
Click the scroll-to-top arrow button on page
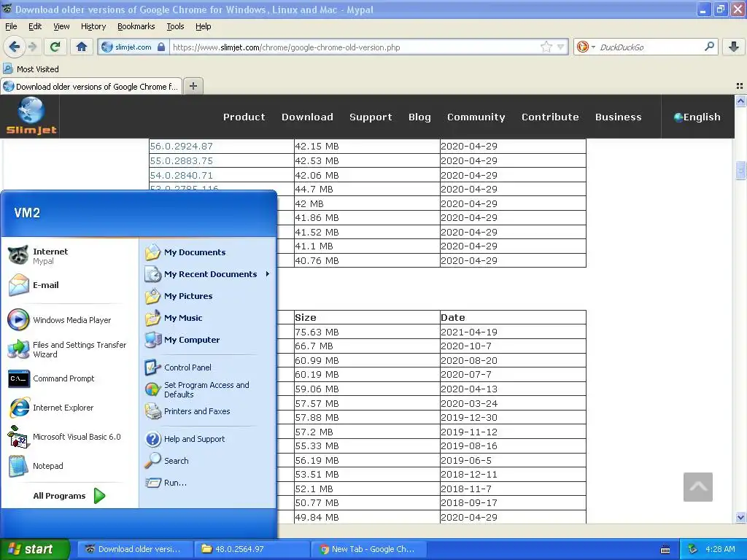click(x=697, y=486)
